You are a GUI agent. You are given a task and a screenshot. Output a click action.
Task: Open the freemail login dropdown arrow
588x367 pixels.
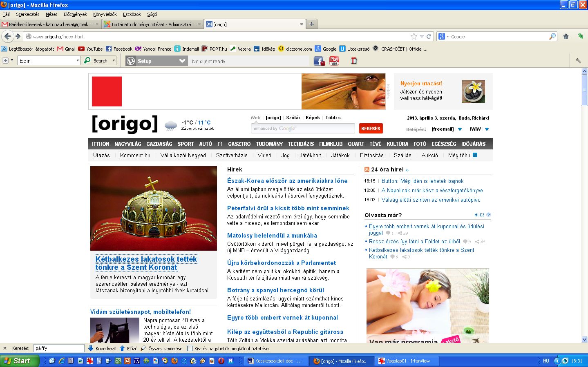[x=460, y=129]
